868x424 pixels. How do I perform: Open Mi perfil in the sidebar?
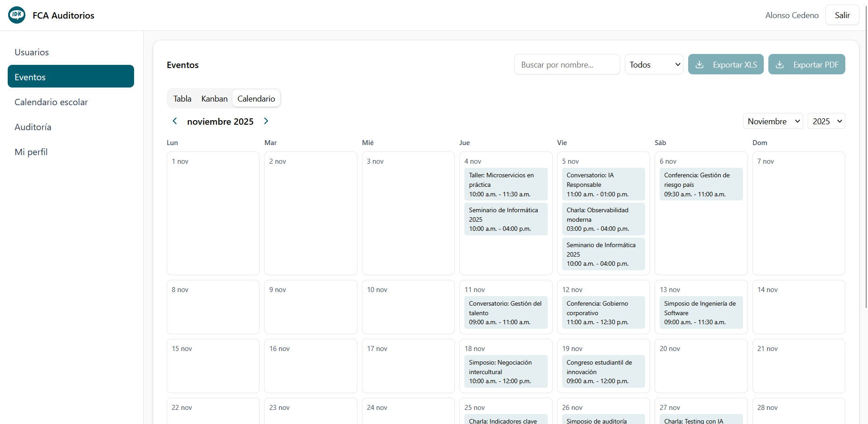click(71, 152)
